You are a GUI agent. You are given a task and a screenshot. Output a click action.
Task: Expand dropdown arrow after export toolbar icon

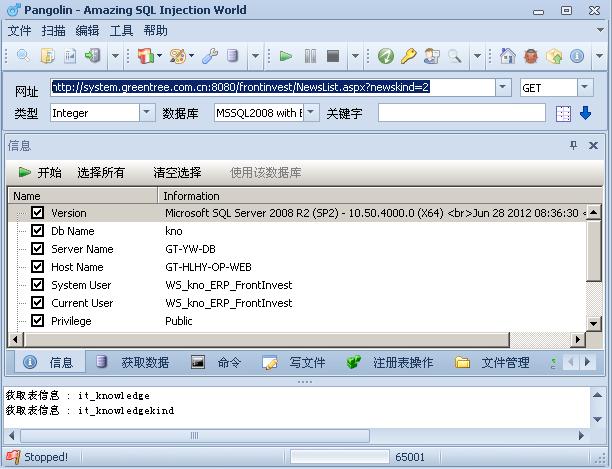coord(116,56)
